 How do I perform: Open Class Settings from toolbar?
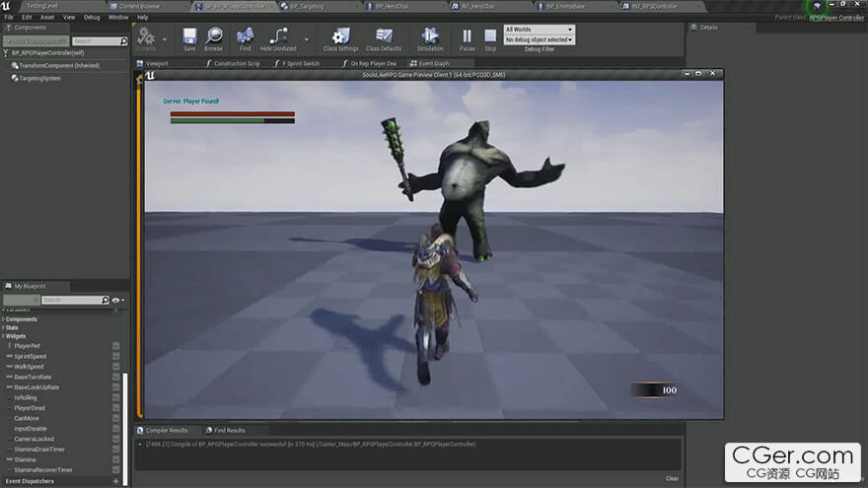point(341,36)
